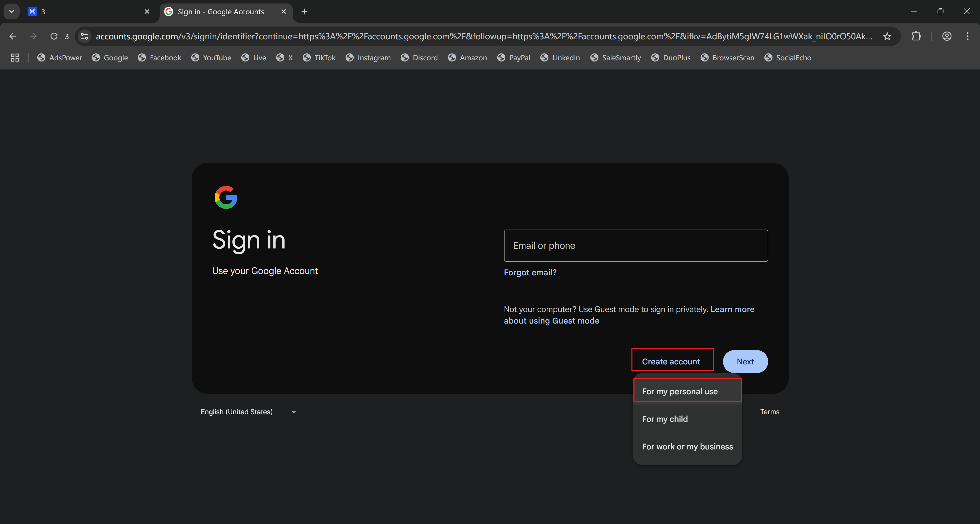Open the tab search dropdown arrow

(x=12, y=11)
